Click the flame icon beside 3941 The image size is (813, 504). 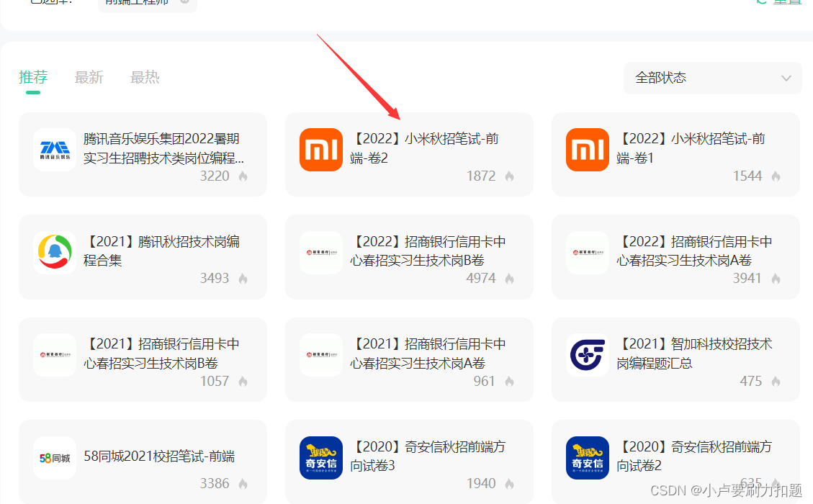click(x=776, y=279)
